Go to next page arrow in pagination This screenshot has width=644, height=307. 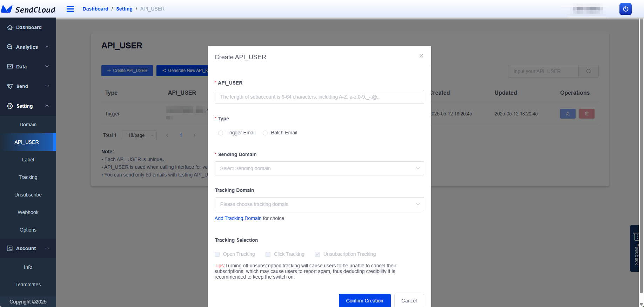tap(194, 135)
